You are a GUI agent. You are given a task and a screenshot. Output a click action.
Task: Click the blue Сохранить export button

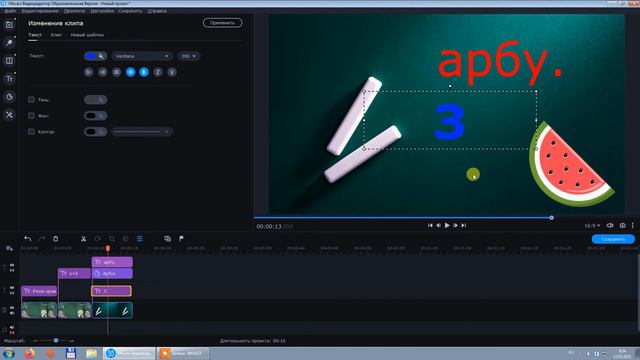pos(613,239)
